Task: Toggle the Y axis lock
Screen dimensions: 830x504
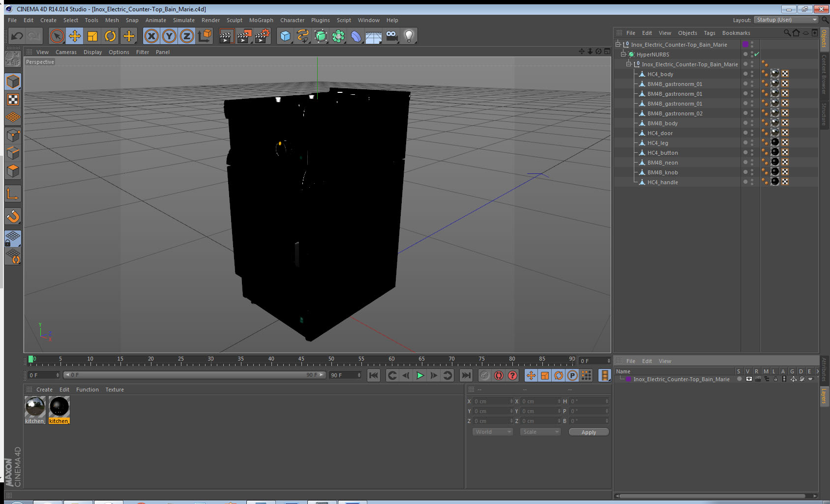Action: (169, 36)
